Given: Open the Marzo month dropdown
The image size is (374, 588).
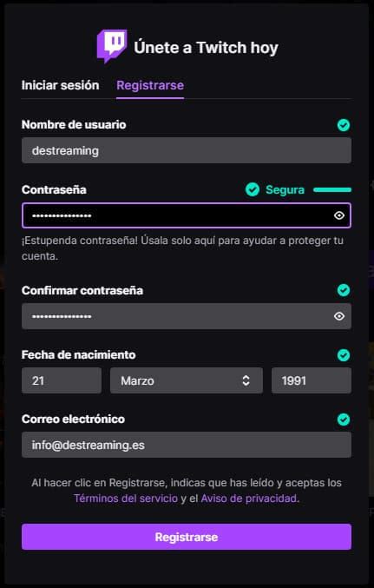Looking at the screenshot, I should [187, 380].
